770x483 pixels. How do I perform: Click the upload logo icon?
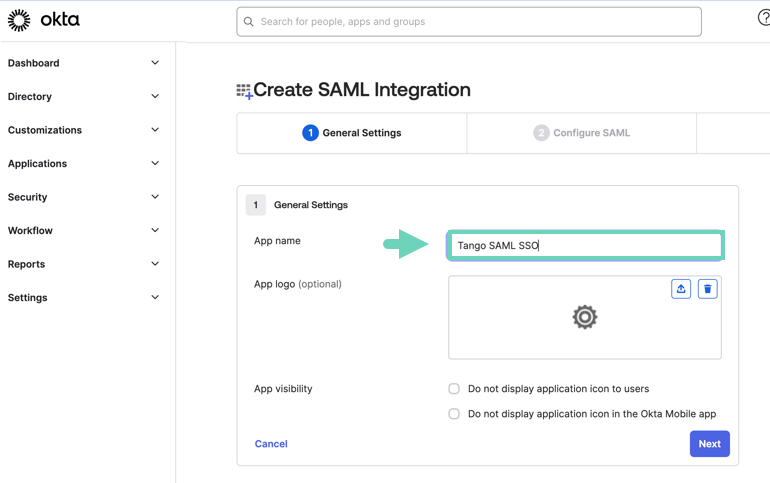681,289
